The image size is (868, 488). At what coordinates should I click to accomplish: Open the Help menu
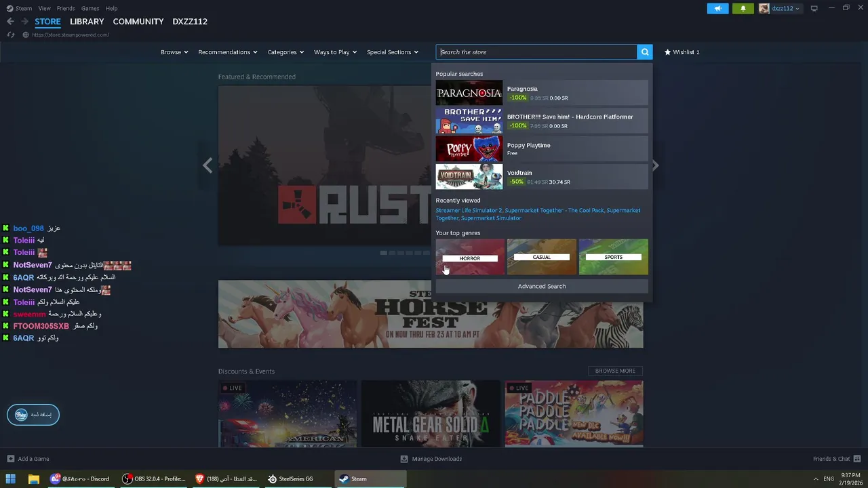111,8
